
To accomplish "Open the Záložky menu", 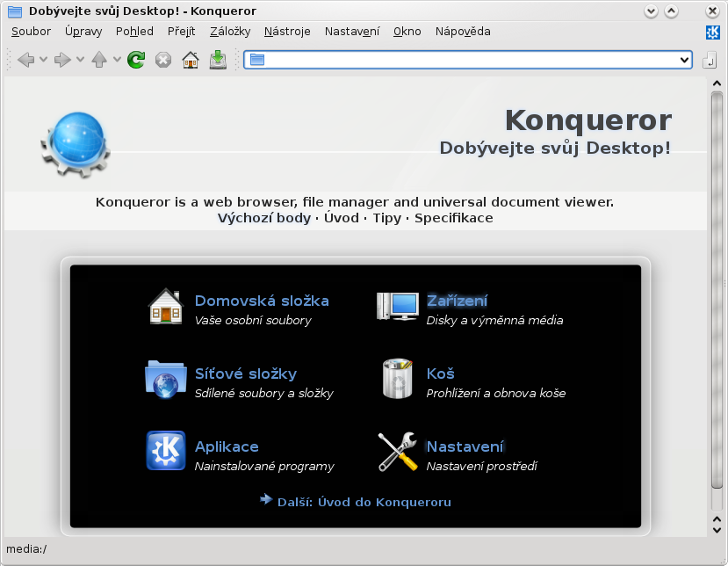I will coord(230,32).
